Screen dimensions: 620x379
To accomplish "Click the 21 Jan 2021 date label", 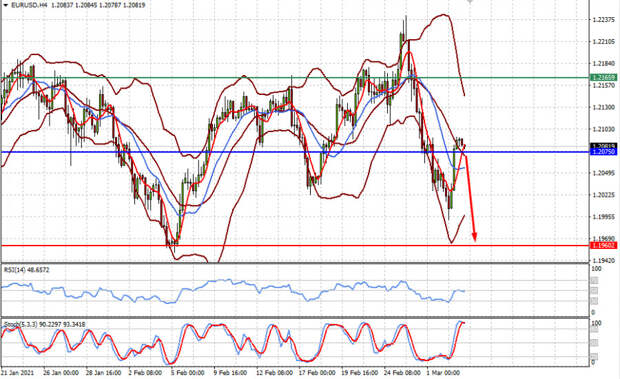I will click(17, 372).
